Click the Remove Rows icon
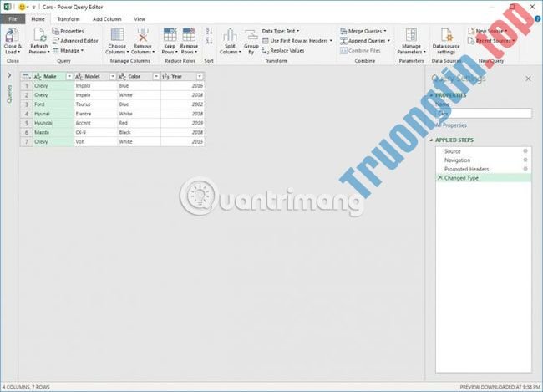The image size is (543, 392). (189, 35)
